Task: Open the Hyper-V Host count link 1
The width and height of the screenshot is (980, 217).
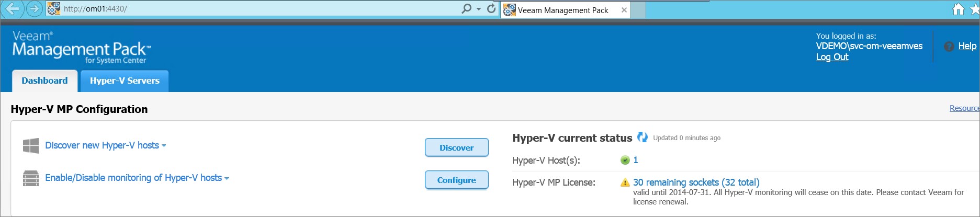Action: [x=636, y=160]
